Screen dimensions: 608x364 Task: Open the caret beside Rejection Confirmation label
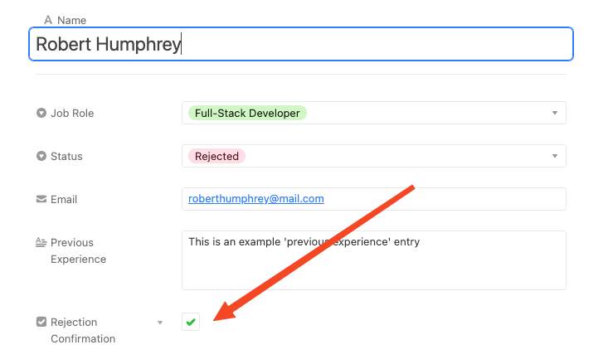tap(160, 322)
